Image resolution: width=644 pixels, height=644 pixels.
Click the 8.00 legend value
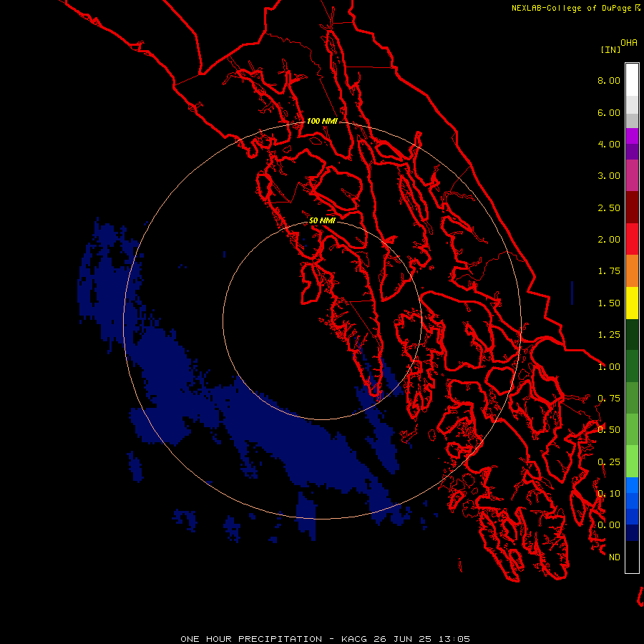point(609,80)
